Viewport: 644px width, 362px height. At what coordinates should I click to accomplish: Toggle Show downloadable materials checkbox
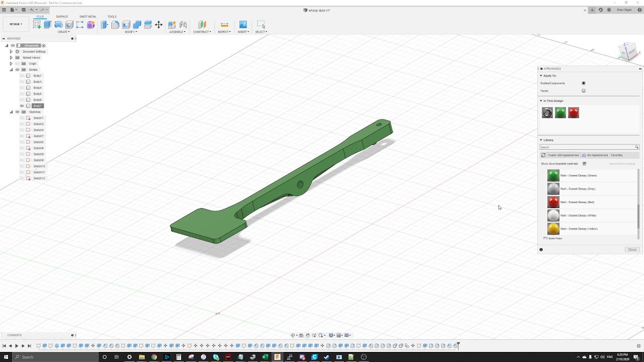(x=584, y=163)
